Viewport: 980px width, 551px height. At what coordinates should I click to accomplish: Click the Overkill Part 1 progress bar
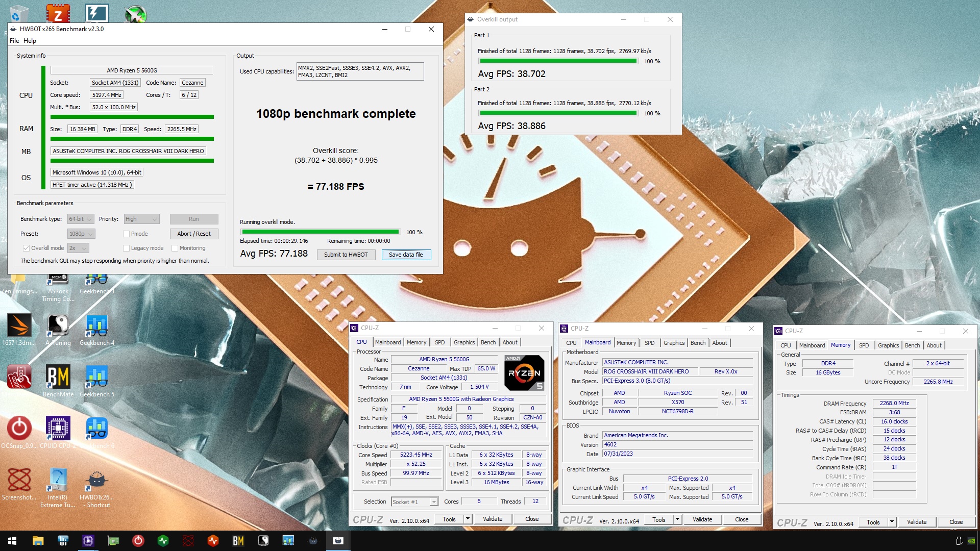pyautogui.click(x=558, y=61)
